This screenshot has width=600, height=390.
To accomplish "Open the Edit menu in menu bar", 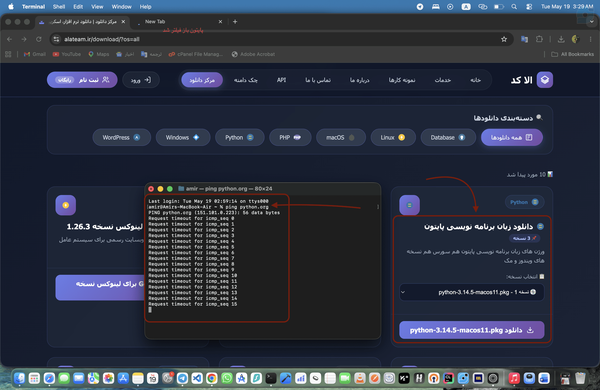I will coord(78,7).
